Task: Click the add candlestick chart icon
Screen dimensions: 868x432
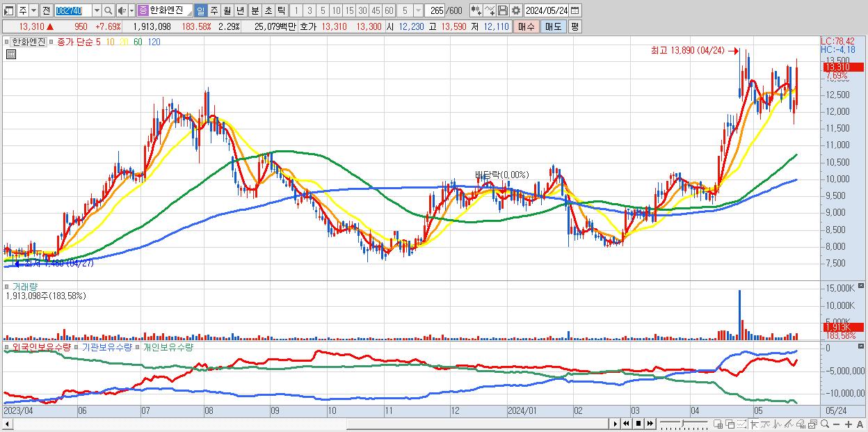Action: [476, 10]
